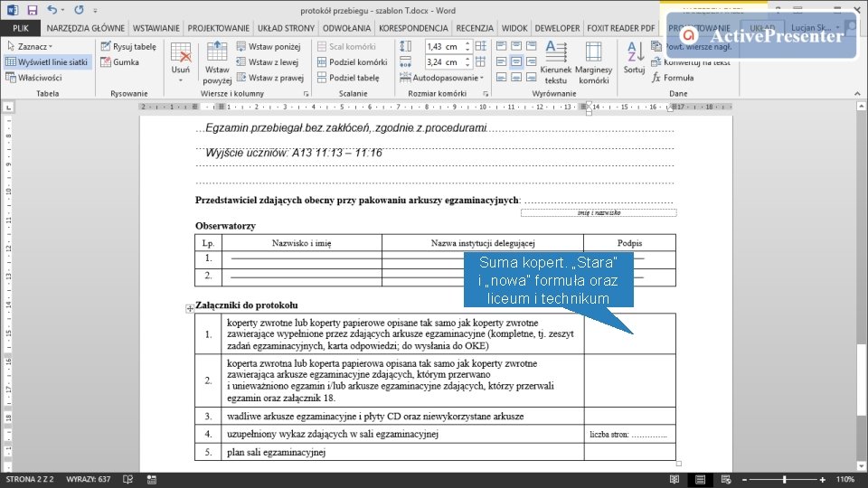
Task: Open the Quick Access Toolbar customization menu
Action: pos(95,11)
